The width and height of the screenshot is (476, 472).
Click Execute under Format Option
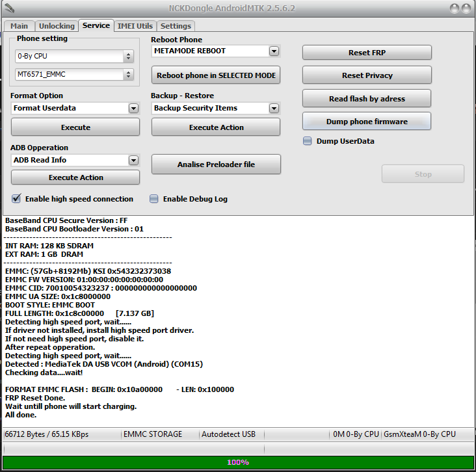coord(75,127)
